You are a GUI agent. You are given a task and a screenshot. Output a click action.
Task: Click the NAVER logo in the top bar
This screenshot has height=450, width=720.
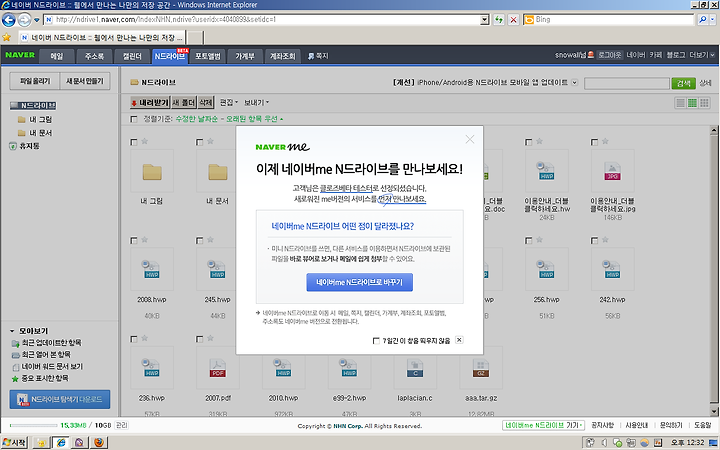[20, 55]
